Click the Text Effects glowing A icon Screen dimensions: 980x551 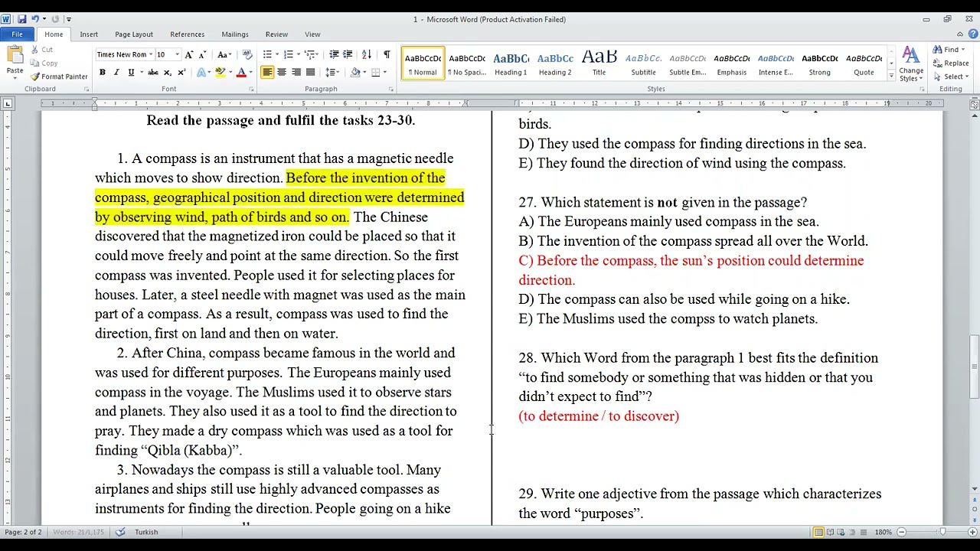pyautogui.click(x=201, y=73)
